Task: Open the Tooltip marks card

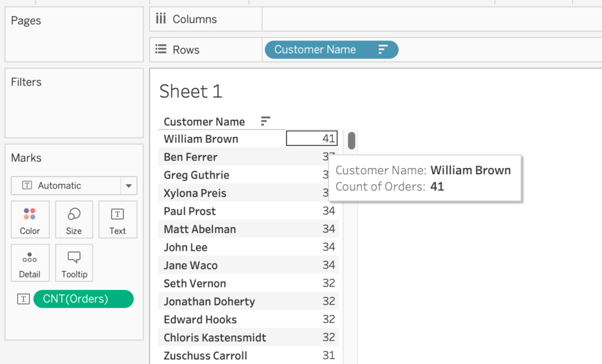Action: click(x=74, y=263)
